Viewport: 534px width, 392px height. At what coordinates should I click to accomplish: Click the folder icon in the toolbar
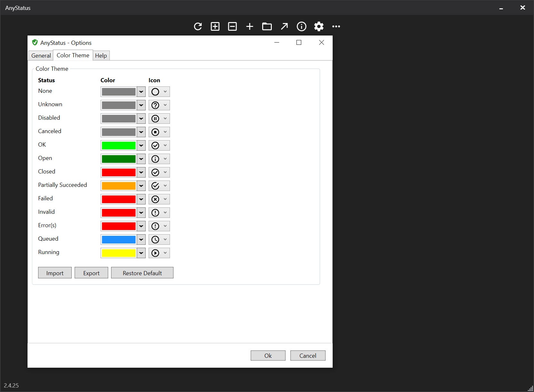pyautogui.click(x=267, y=26)
